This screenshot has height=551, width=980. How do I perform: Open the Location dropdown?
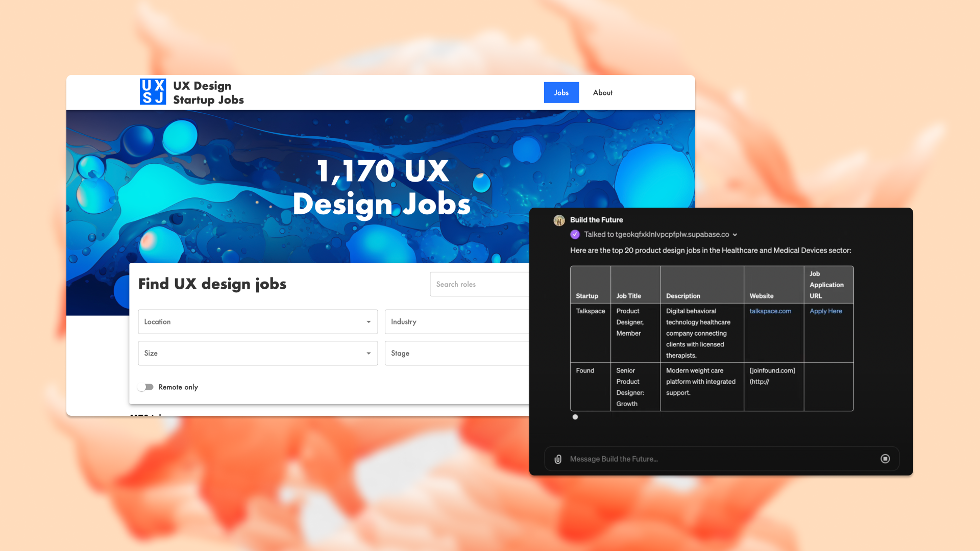[x=257, y=322]
